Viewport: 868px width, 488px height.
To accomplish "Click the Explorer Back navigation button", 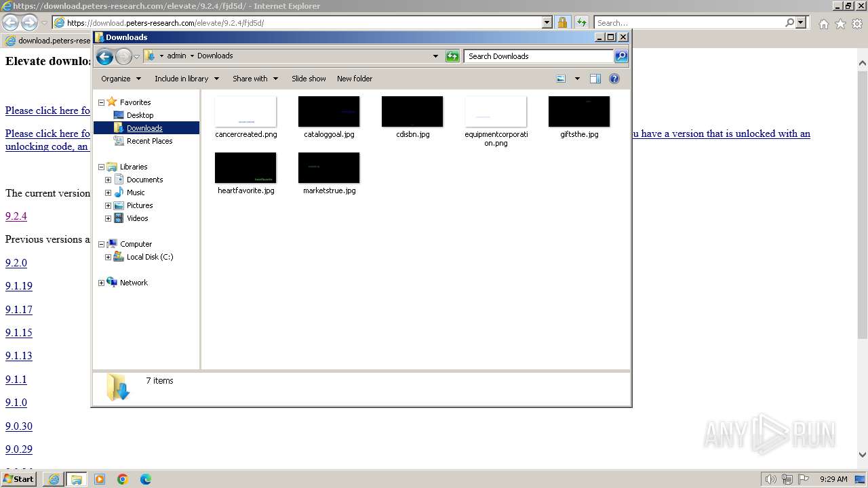I will (104, 56).
